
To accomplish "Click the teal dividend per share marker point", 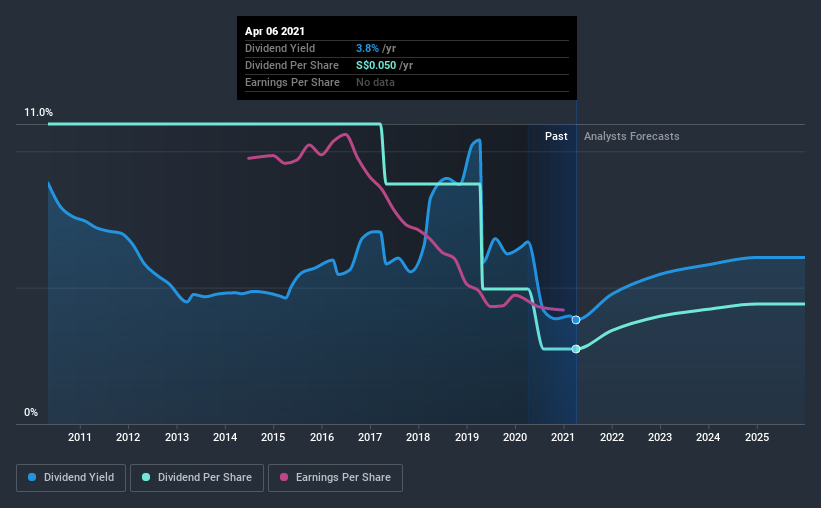I will point(576,349).
